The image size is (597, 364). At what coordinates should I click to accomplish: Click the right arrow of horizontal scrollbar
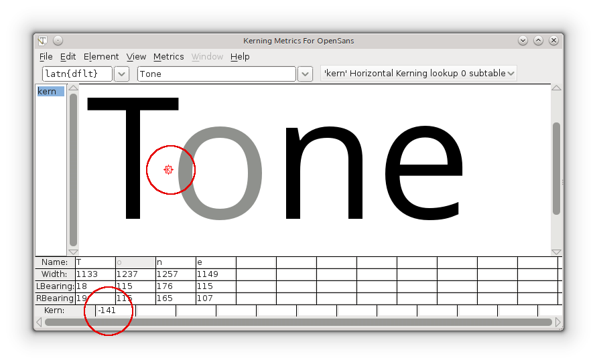[558, 323]
